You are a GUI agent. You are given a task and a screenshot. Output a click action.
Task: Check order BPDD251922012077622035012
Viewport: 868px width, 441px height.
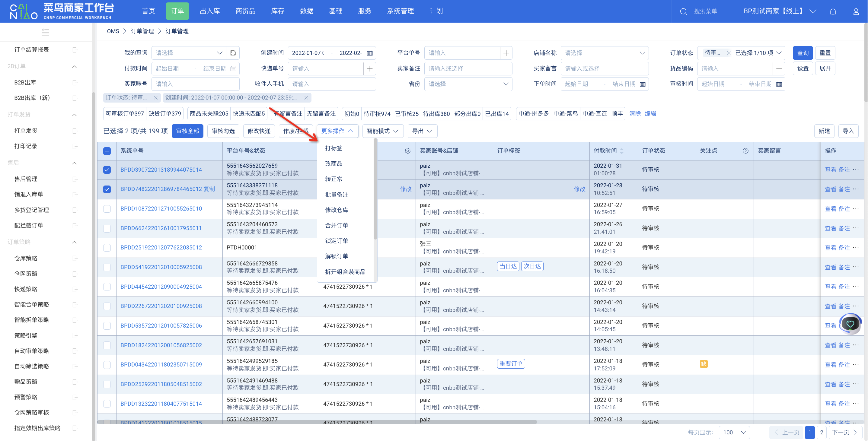click(x=107, y=248)
